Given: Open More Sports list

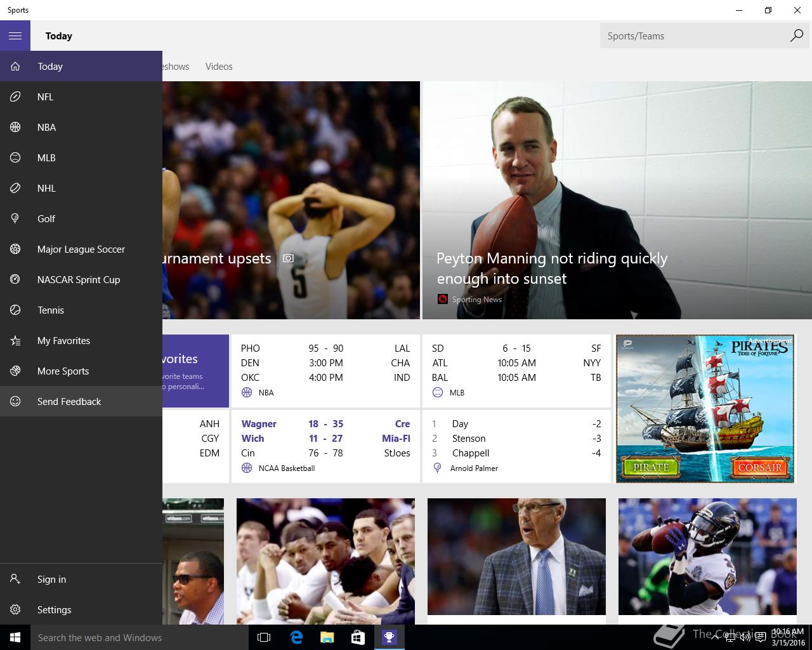Looking at the screenshot, I should click(81, 371).
